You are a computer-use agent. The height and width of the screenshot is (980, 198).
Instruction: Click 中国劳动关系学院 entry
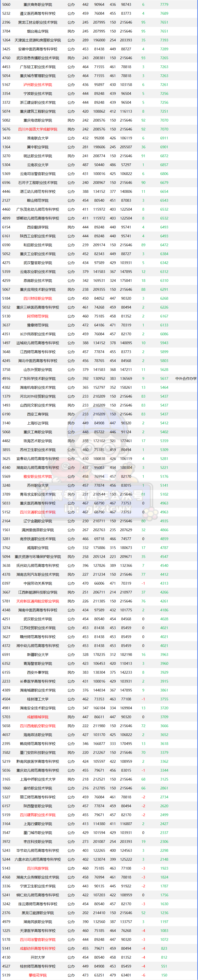tap(38, 583)
